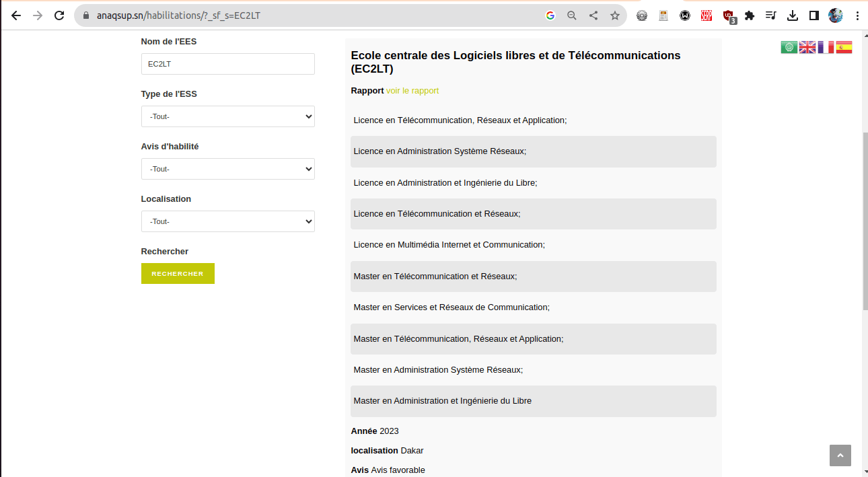Click the 'Type de l'ESS' label
868x477 pixels.
(169, 94)
